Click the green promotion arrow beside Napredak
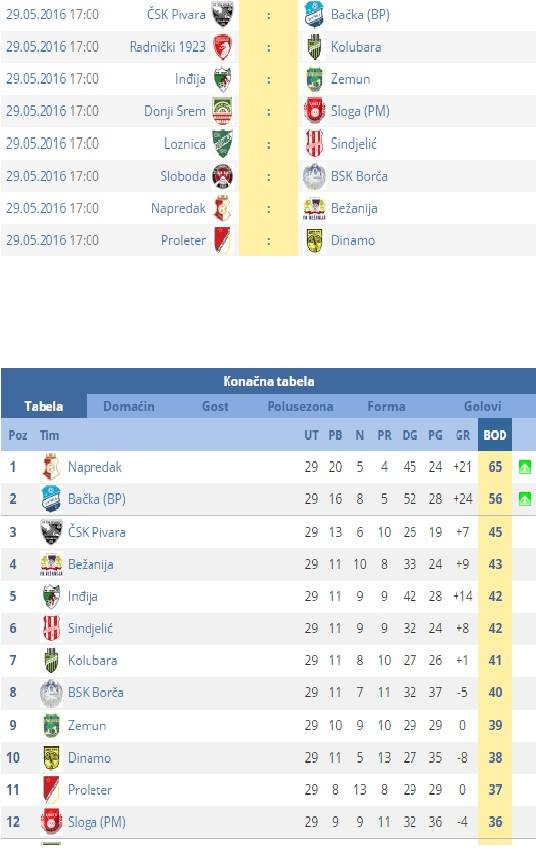 tap(525, 467)
